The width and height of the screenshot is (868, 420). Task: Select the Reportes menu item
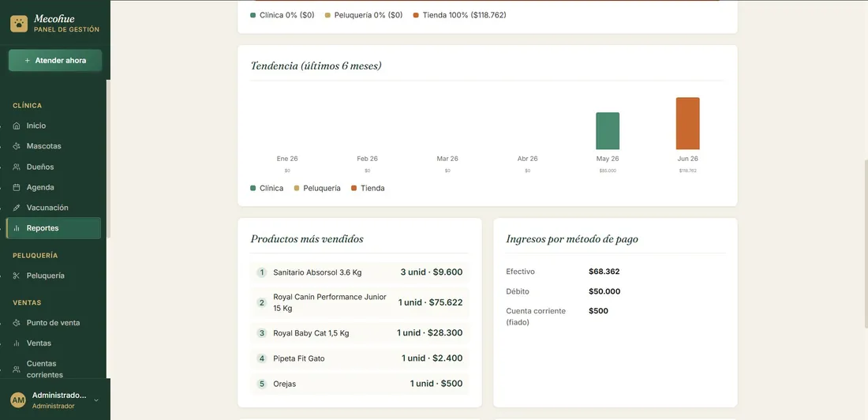tap(54, 228)
